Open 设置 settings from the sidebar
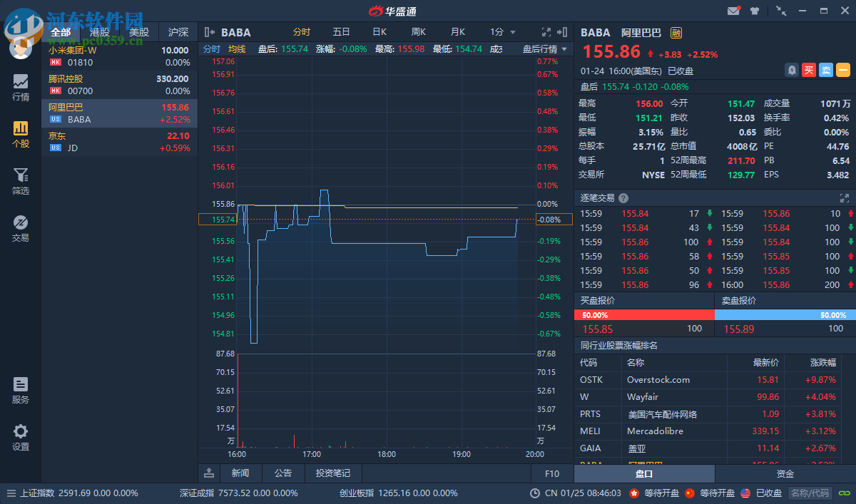Viewport: 856px width, 504px height. click(x=20, y=437)
